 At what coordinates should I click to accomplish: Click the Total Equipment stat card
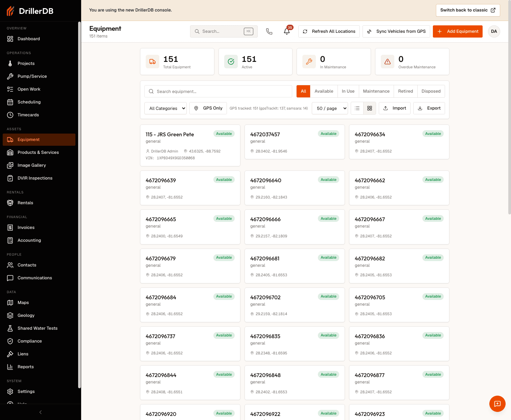click(x=177, y=62)
